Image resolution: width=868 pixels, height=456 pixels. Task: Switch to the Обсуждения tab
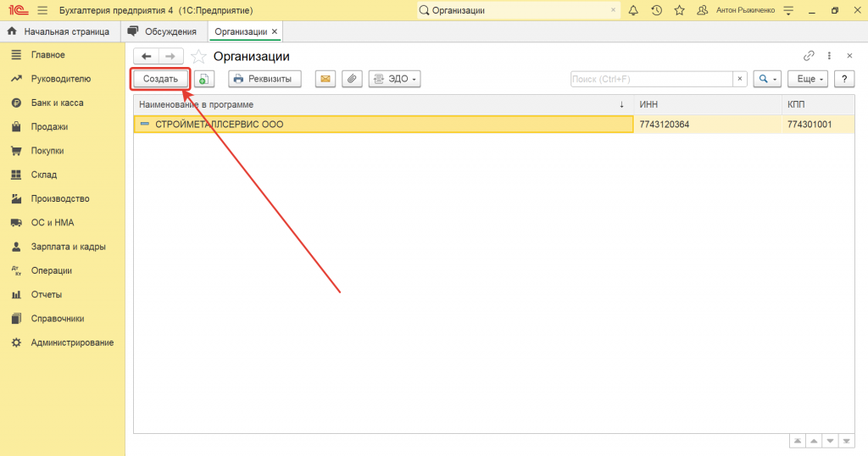(x=162, y=31)
